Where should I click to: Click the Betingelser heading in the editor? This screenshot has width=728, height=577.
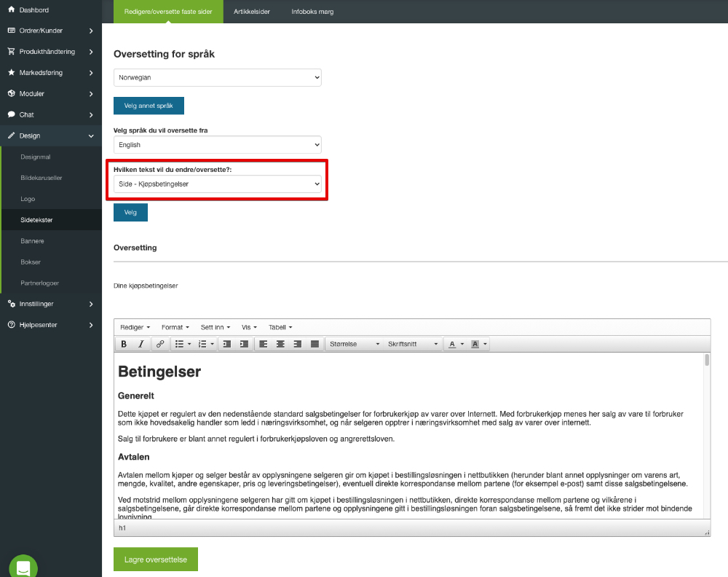159,372
